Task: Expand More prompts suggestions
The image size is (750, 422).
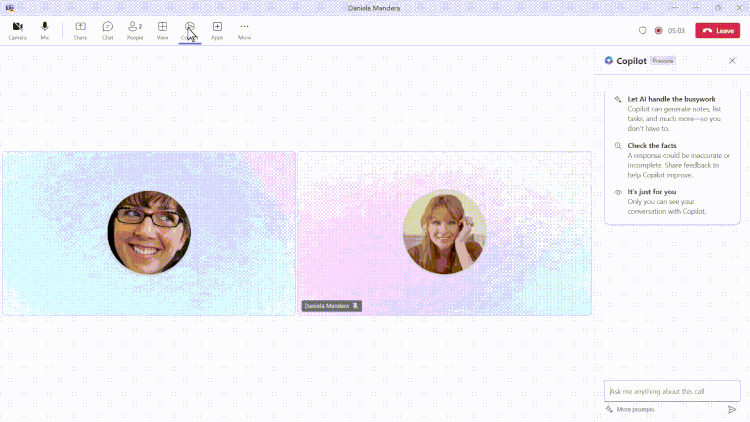Action: [630, 409]
